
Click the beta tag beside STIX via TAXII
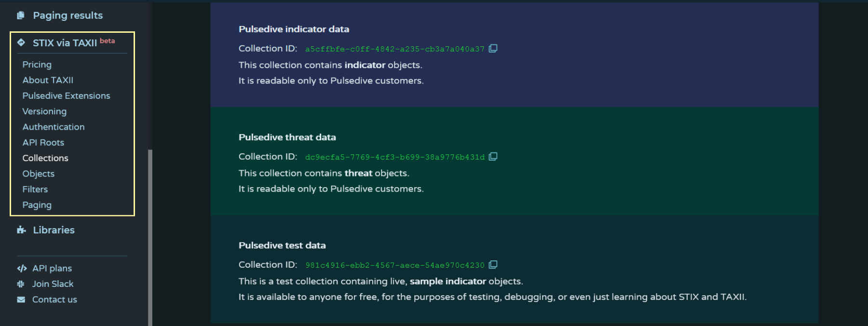pyautogui.click(x=107, y=41)
